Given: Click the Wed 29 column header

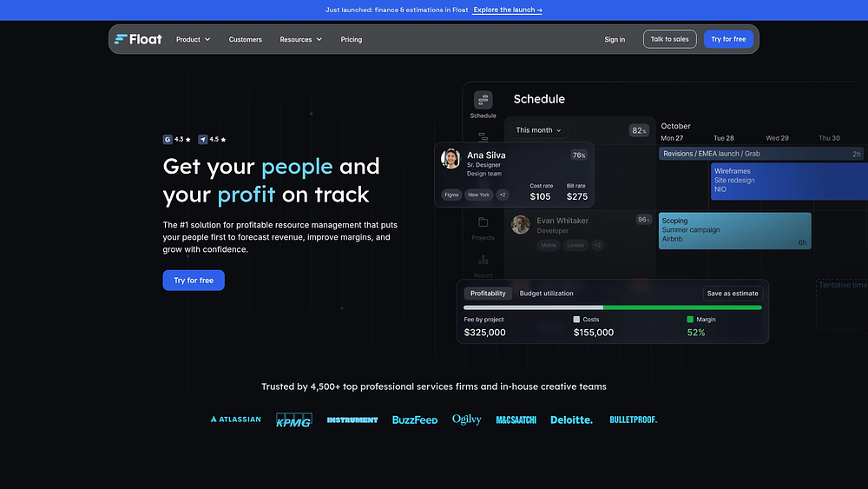Looking at the screenshot, I should point(777,138).
